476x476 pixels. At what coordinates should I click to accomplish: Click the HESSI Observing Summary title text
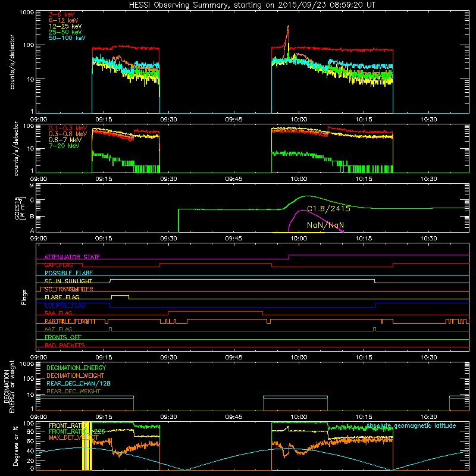[x=252, y=5]
